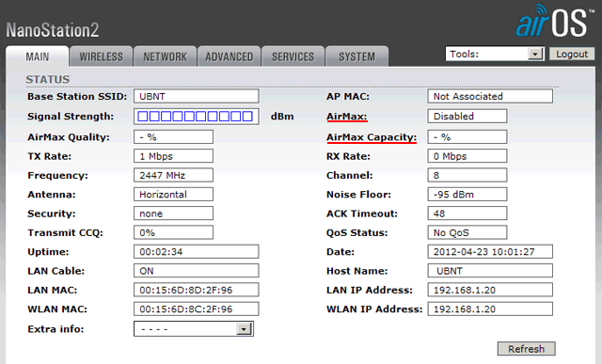Expand the Tools dropdown
This screenshot has width=602, height=364.
click(495, 54)
